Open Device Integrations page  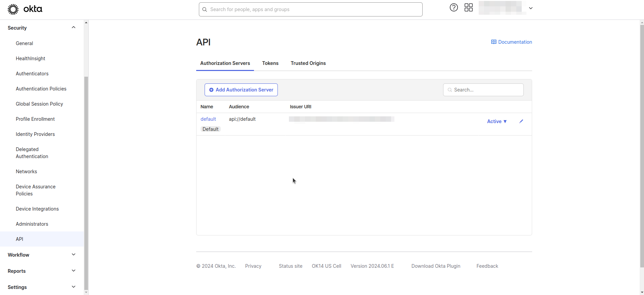tap(37, 209)
